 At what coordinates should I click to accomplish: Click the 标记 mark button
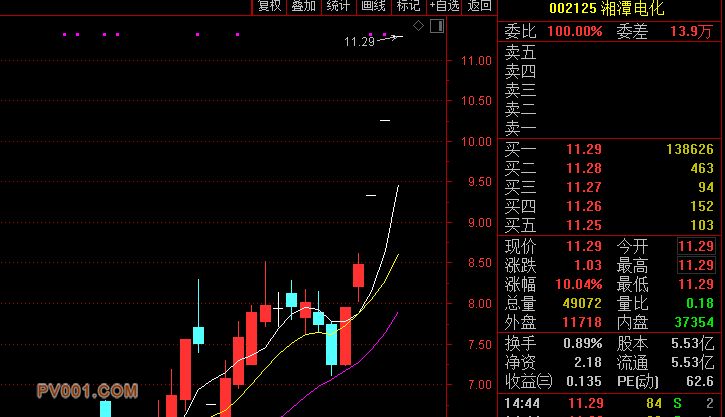tap(408, 6)
